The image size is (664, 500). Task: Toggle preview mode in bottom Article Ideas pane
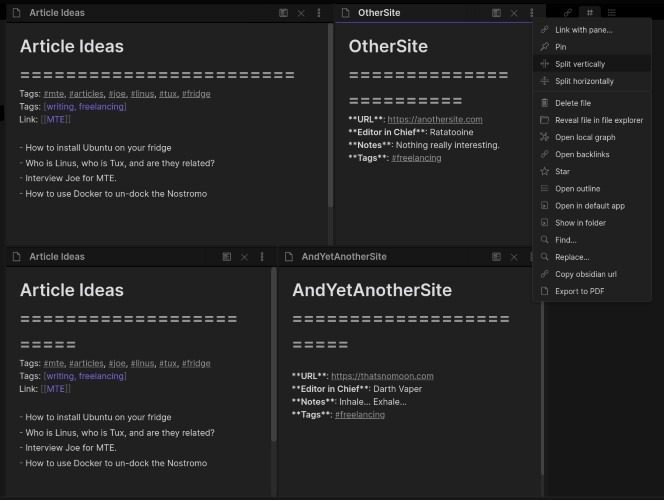tap(227, 257)
